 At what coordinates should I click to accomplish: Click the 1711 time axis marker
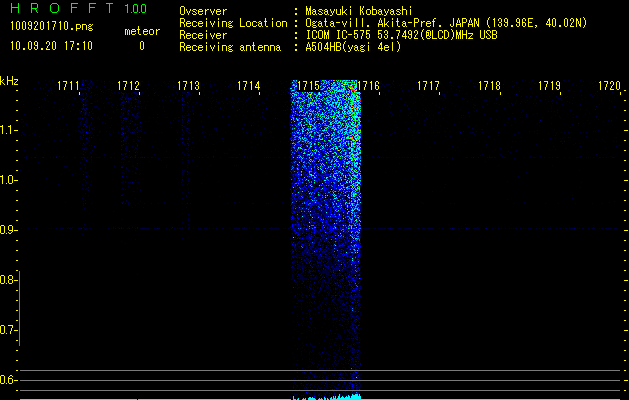click(x=68, y=86)
